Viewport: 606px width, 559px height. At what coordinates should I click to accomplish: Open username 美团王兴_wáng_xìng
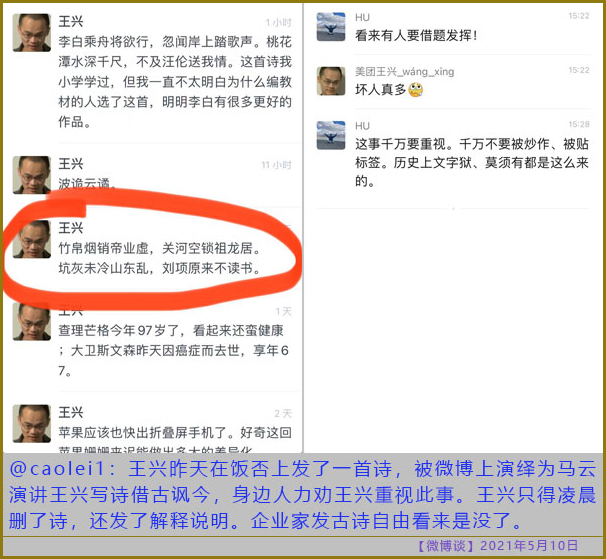coord(405,72)
